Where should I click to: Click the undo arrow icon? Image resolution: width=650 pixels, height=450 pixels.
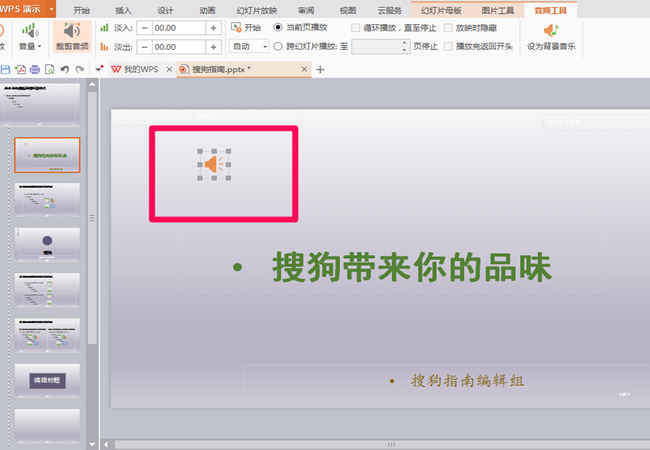tap(65, 69)
